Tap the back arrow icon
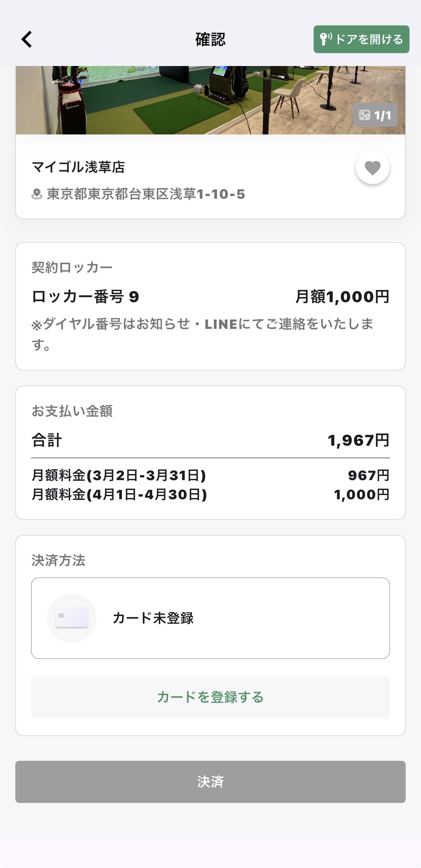 pyautogui.click(x=26, y=40)
